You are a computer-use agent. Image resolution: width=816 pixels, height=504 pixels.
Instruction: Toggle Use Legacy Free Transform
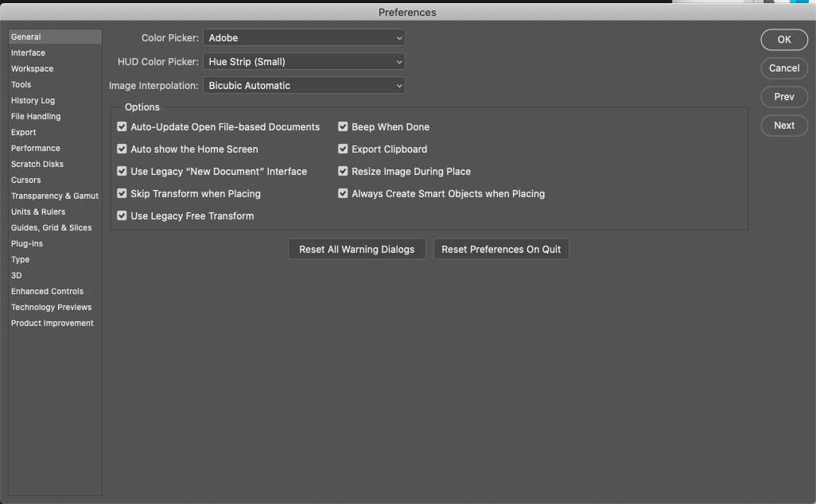coord(122,215)
